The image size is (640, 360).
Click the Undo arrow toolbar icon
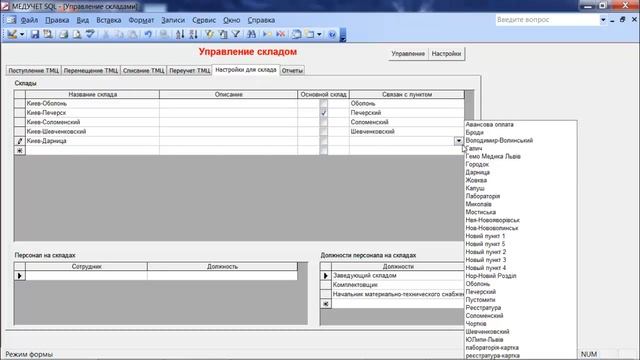pos(148,34)
